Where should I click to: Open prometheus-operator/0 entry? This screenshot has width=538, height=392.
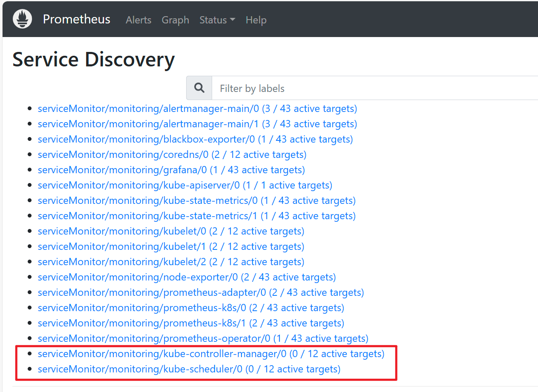point(203,338)
